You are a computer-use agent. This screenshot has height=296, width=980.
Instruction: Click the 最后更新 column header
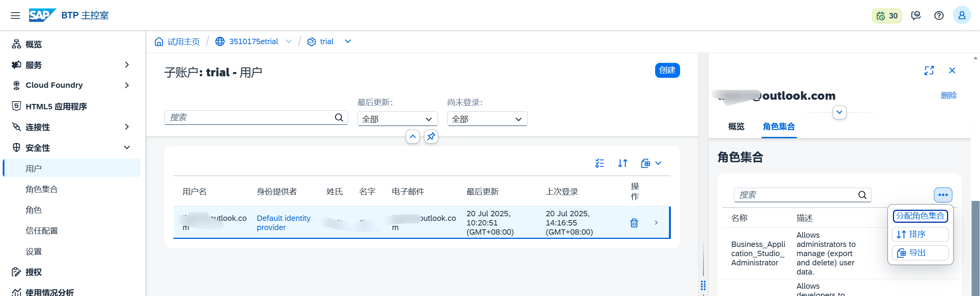tap(483, 192)
